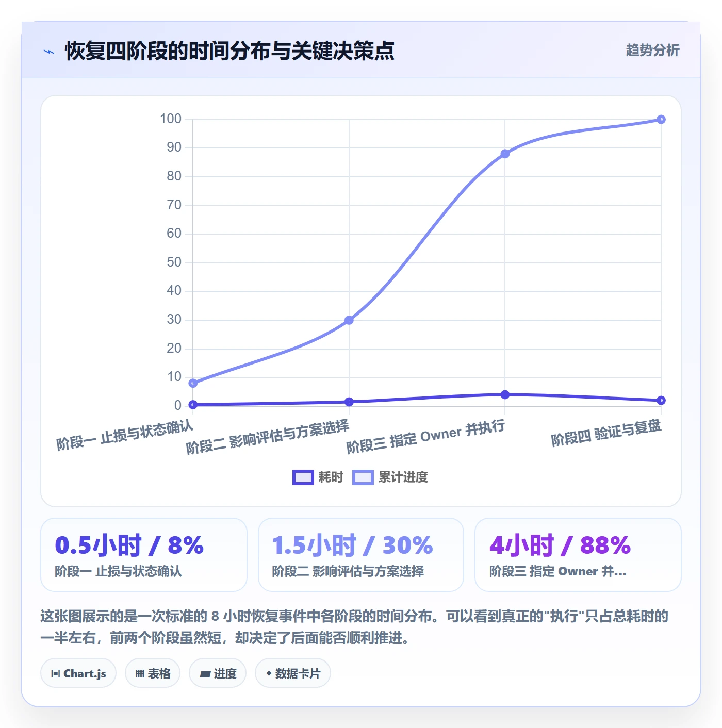Click the 累计进度 point at 8 for 阶段一

pos(193,383)
